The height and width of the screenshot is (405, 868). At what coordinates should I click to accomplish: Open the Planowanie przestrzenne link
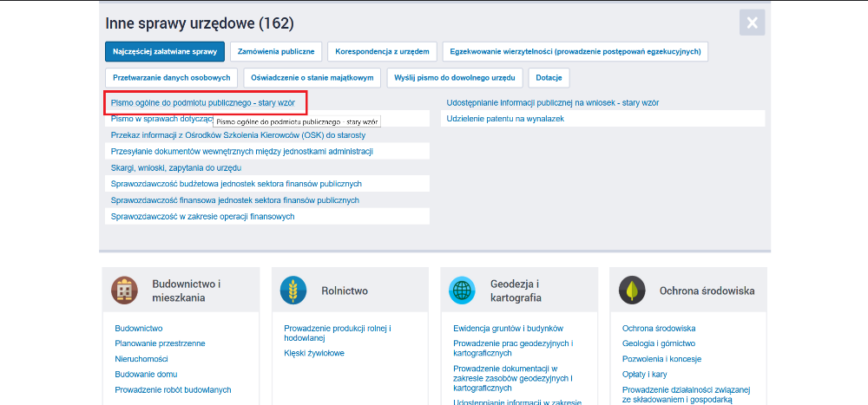[x=160, y=343]
